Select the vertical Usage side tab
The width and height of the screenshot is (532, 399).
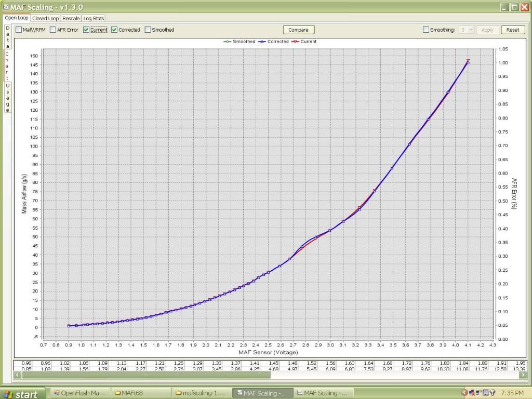[7, 98]
